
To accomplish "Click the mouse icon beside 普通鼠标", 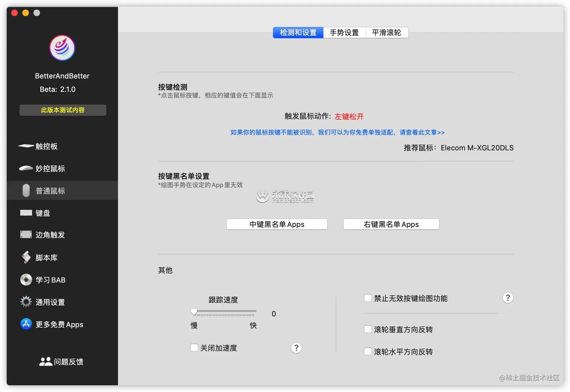I will (26, 191).
